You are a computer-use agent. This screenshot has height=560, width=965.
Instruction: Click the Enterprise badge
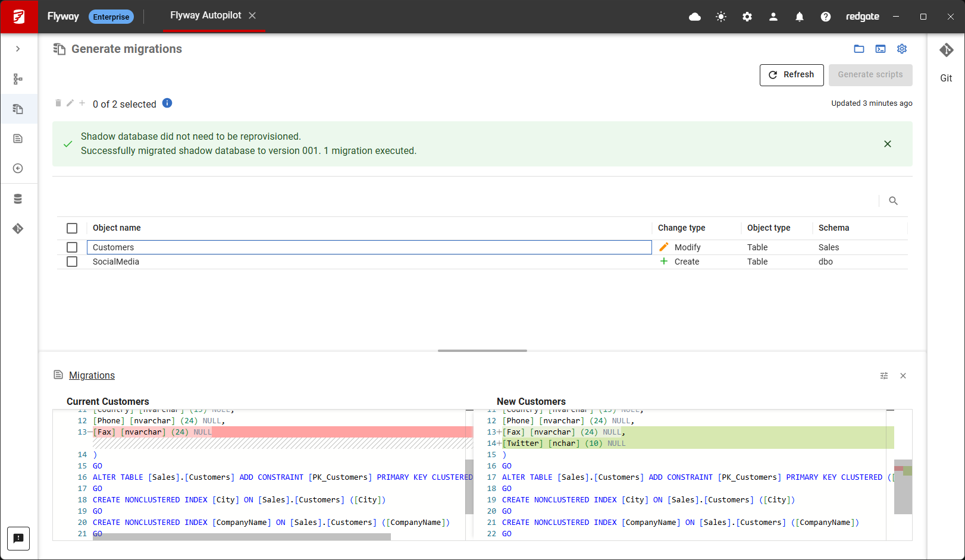point(111,17)
